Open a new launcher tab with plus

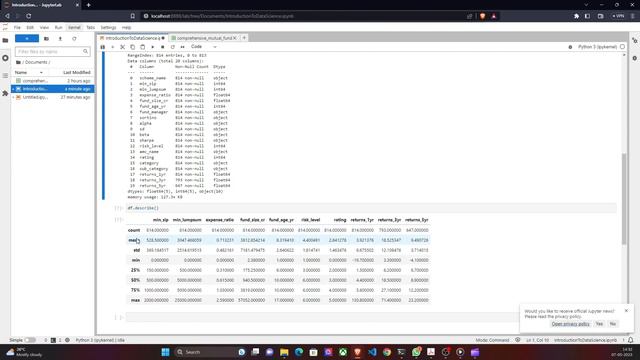[x=244, y=38]
